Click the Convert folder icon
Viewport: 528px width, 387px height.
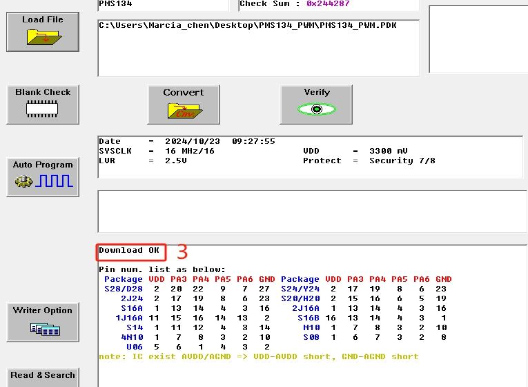pos(185,111)
